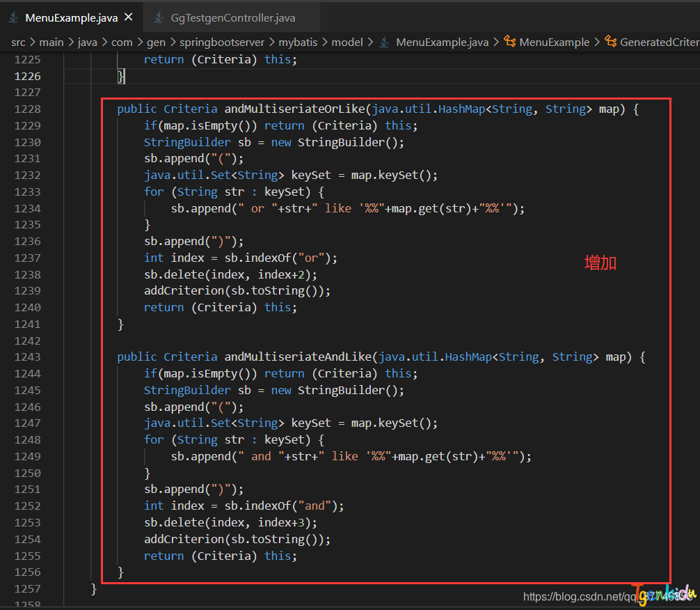The image size is (700, 610).
Task: Click closing bracket on line 1226
Action: tap(120, 77)
